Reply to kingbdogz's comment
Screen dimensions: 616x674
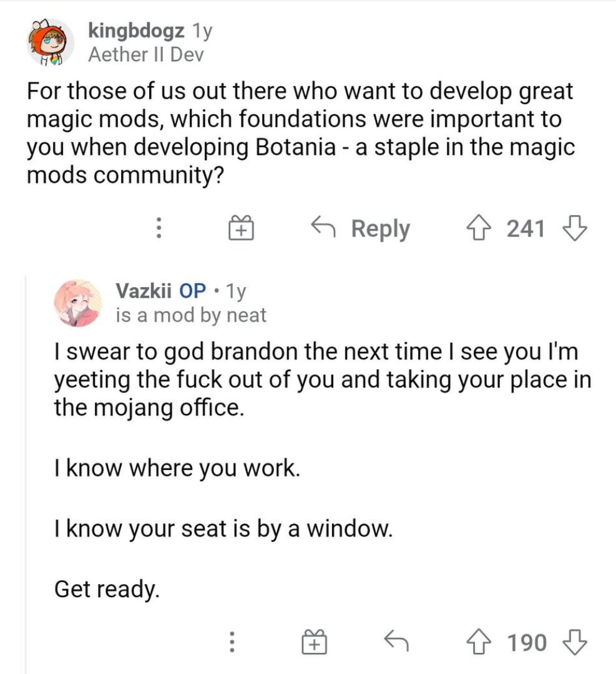point(361,228)
